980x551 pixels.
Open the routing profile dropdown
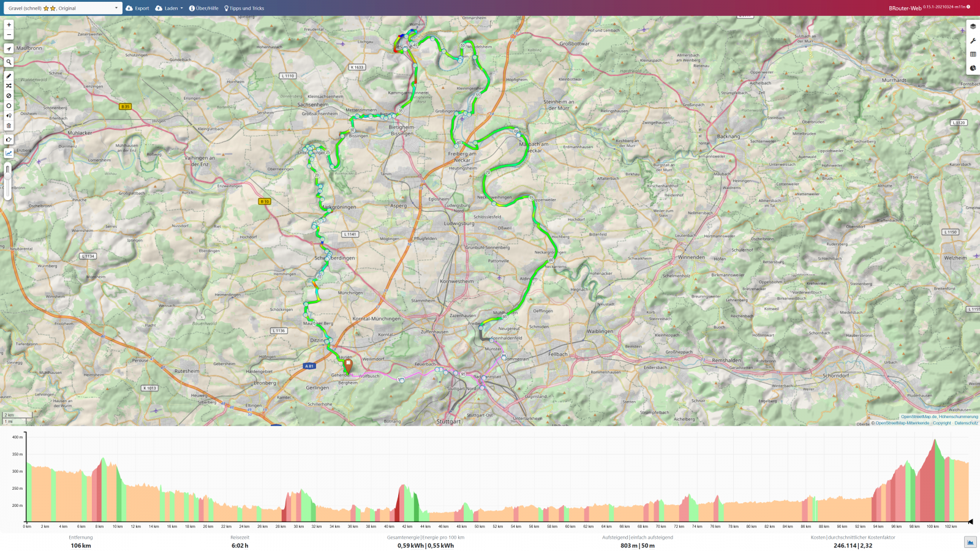click(x=62, y=8)
